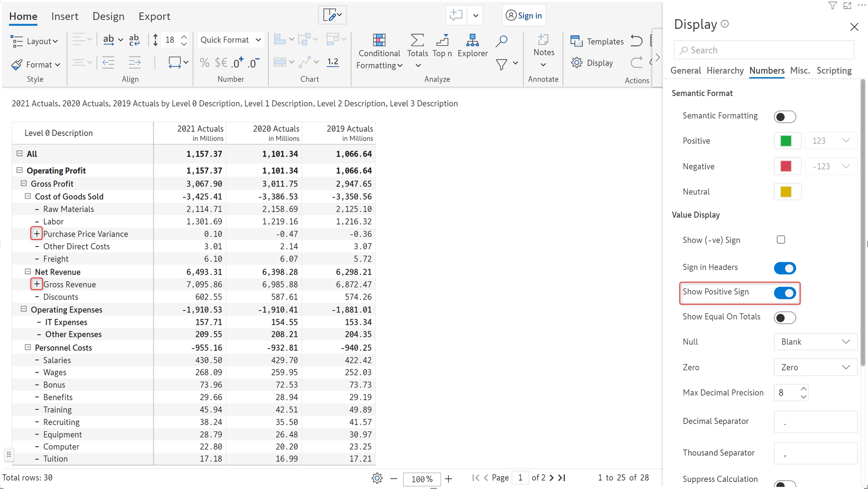Expand the Purchase Price Variance row
Screen dimensions: 868x489
[x=37, y=234]
